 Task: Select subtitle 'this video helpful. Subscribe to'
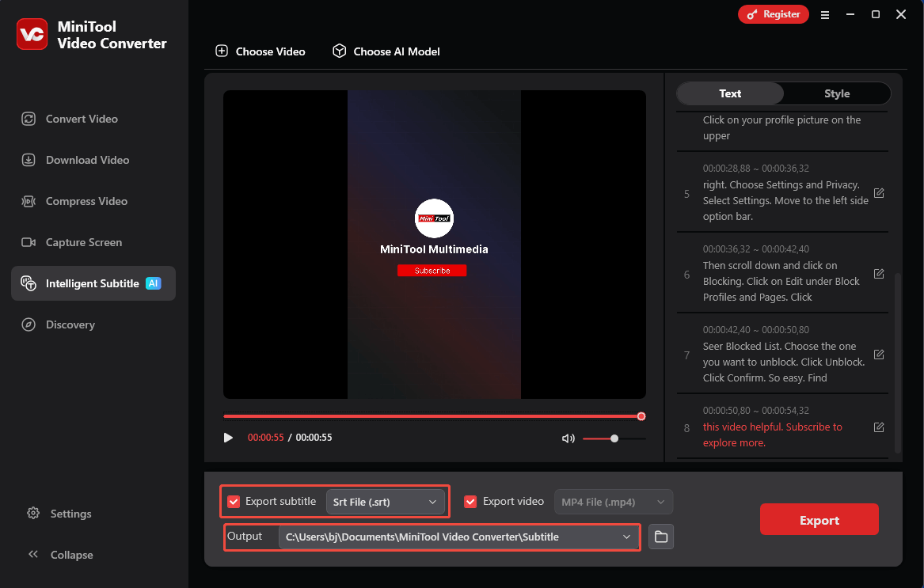coord(772,427)
